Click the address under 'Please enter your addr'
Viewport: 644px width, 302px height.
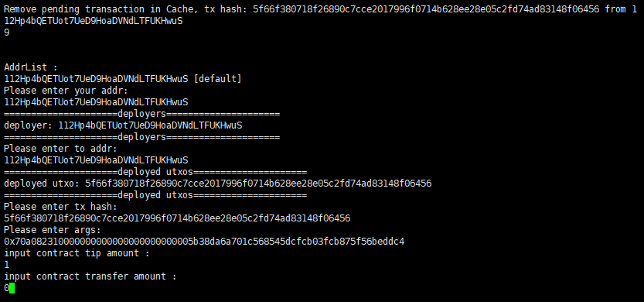click(x=96, y=101)
